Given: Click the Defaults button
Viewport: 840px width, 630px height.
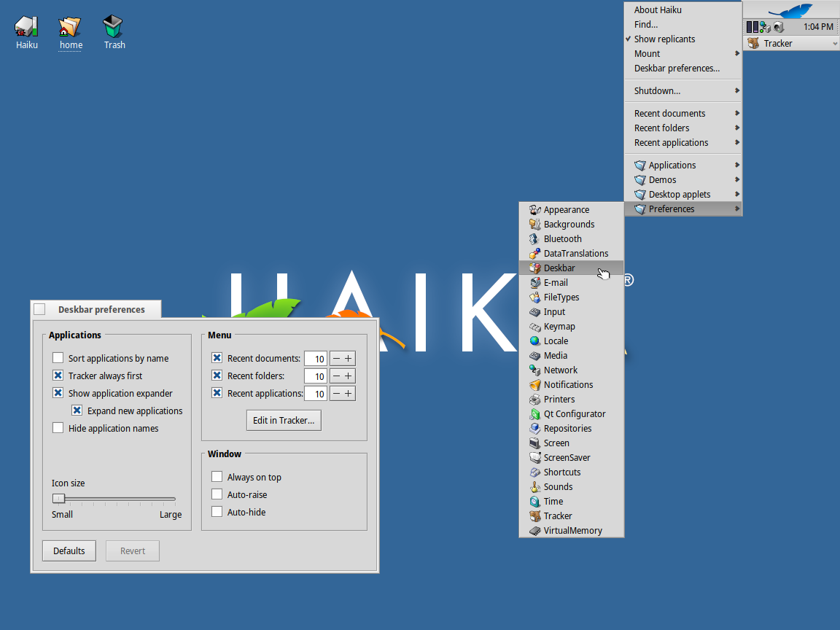Looking at the screenshot, I should pyautogui.click(x=69, y=551).
